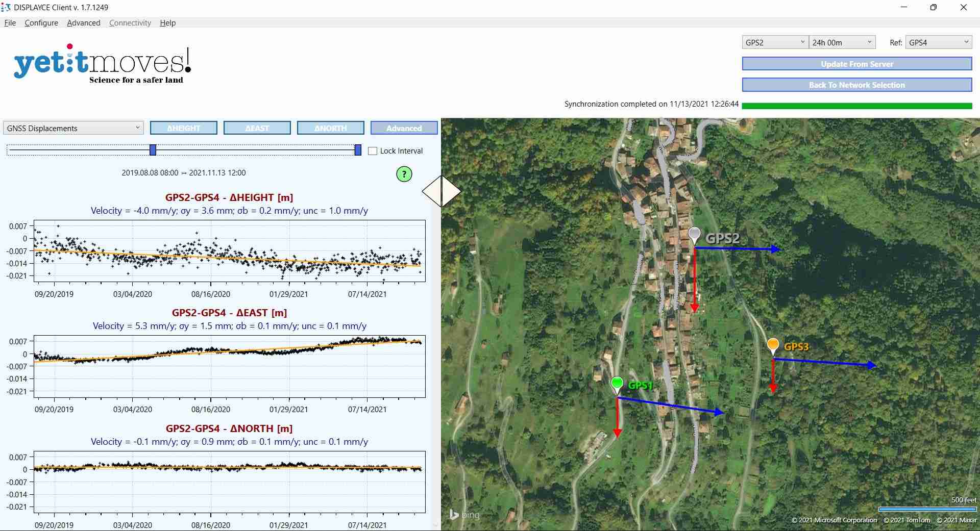Screen dimensions: 980x531
Task: Enable the Lock Interval checkbox
Action: coord(373,151)
